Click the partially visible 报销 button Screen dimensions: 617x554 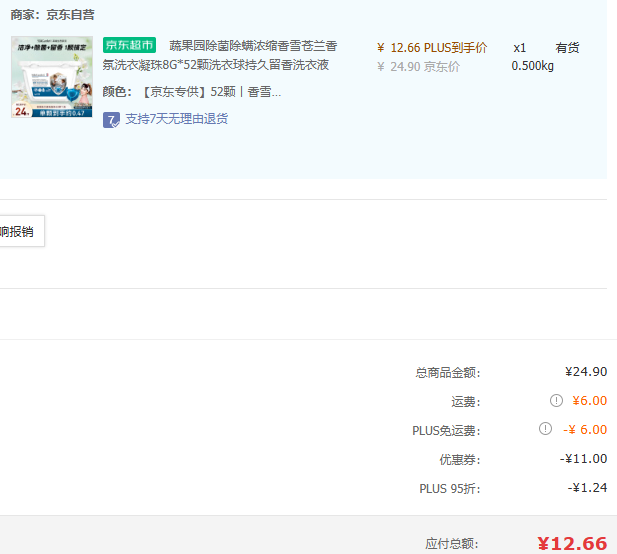coord(22,231)
